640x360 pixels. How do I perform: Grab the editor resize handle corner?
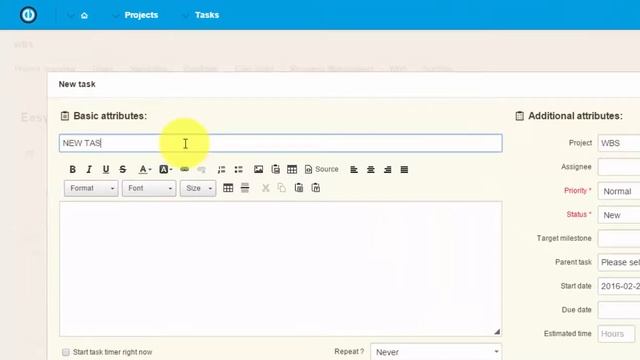[x=497, y=332]
